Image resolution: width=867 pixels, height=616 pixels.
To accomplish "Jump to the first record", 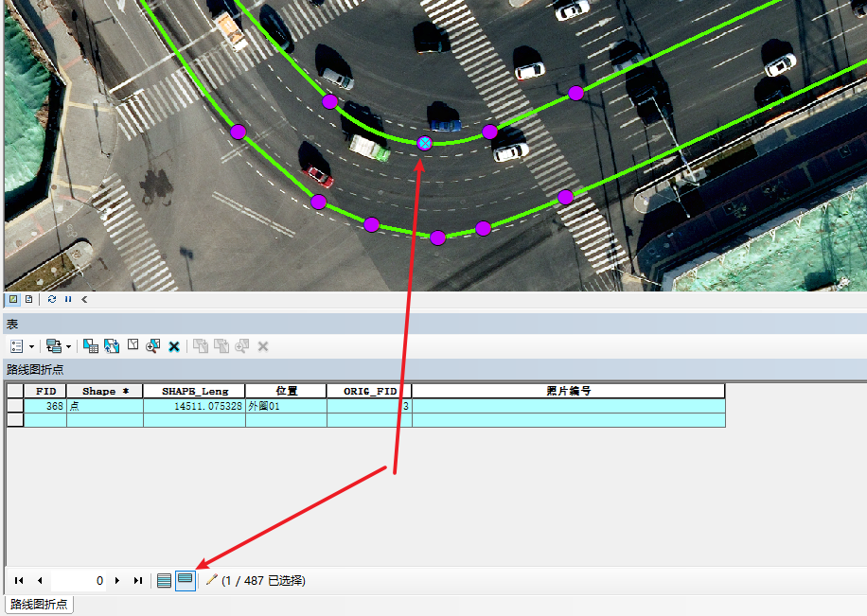I will 19,581.
